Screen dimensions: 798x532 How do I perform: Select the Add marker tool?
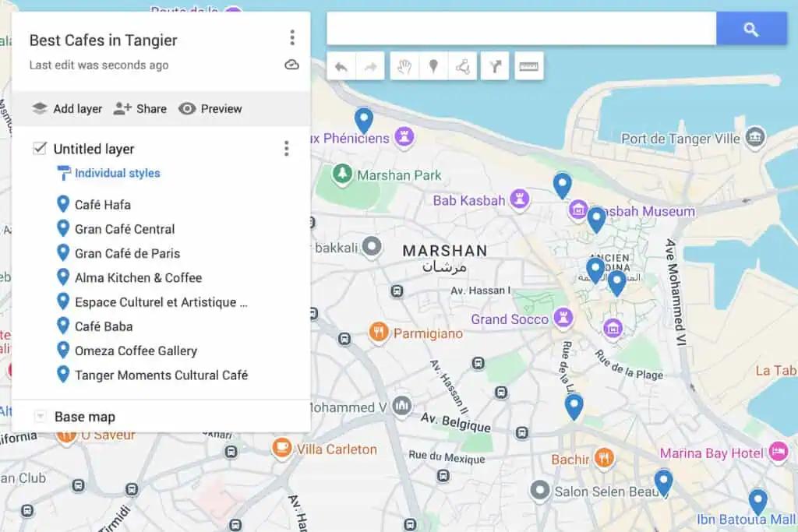click(x=433, y=66)
